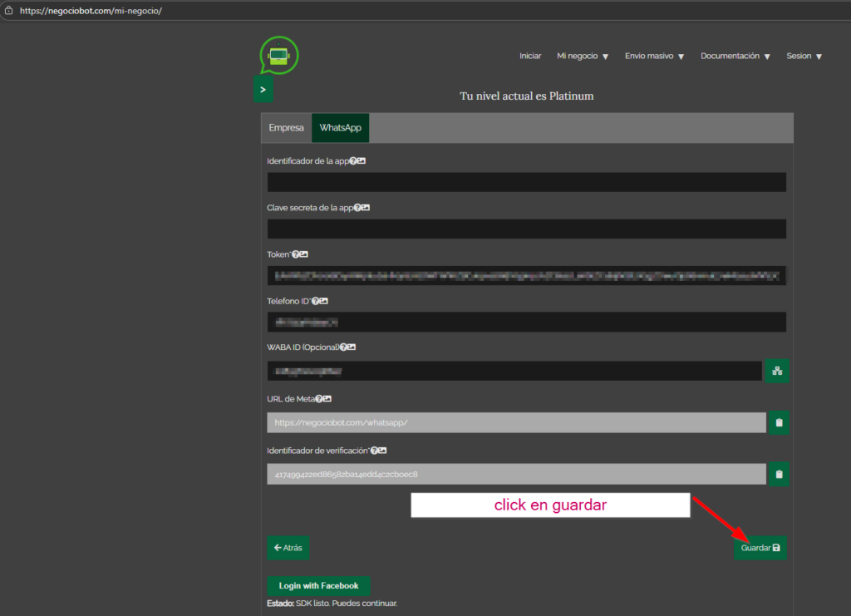Click the Guardar button

point(760,548)
